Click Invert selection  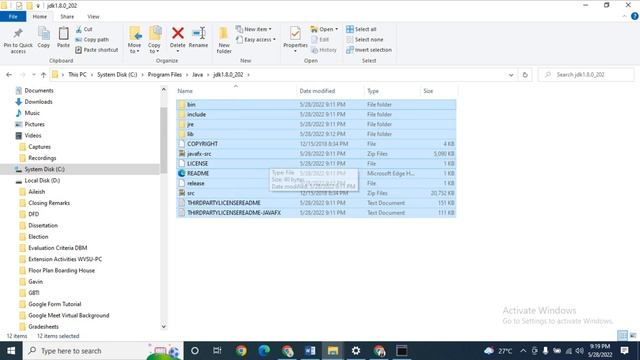pyautogui.click(x=369, y=50)
